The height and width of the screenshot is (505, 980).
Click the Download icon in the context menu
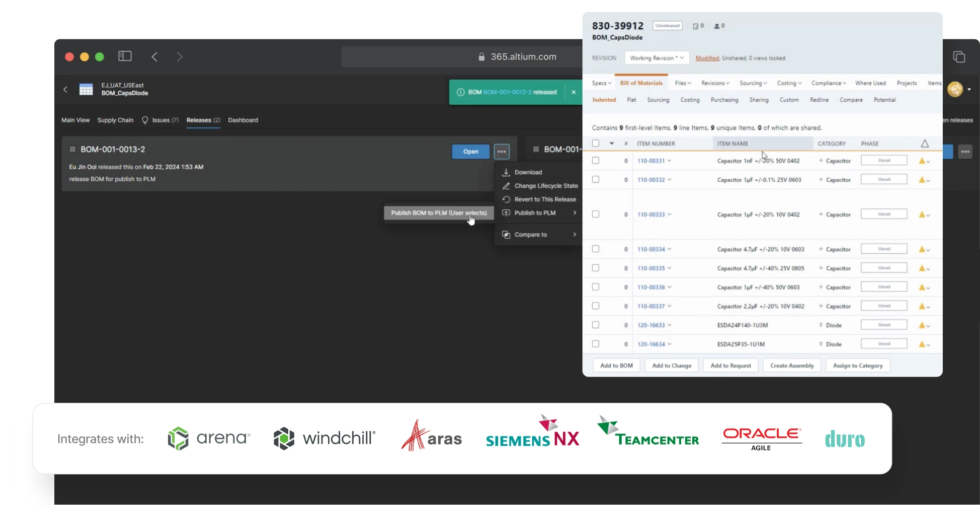click(x=506, y=172)
